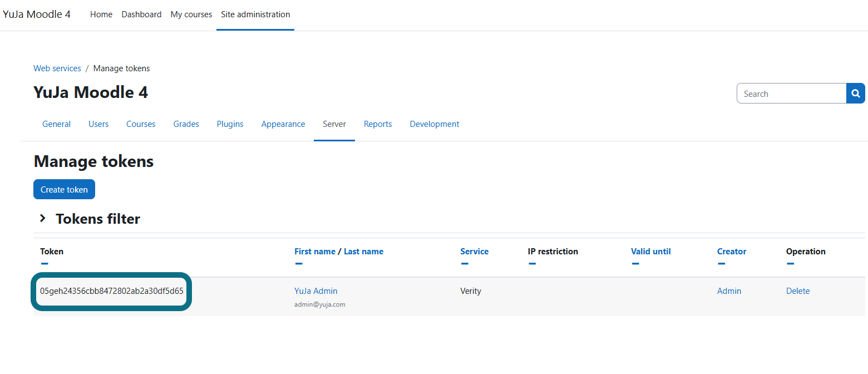Switch to the Plugins tab
868x374 pixels.
coord(230,124)
